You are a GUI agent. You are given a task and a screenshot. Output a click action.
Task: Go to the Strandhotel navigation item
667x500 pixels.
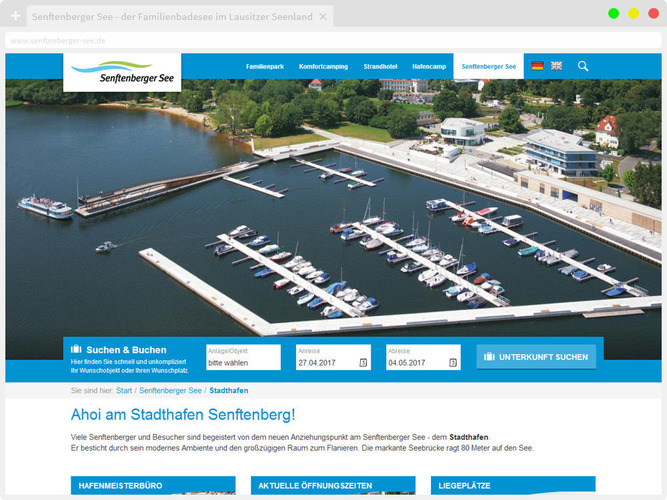click(380, 66)
